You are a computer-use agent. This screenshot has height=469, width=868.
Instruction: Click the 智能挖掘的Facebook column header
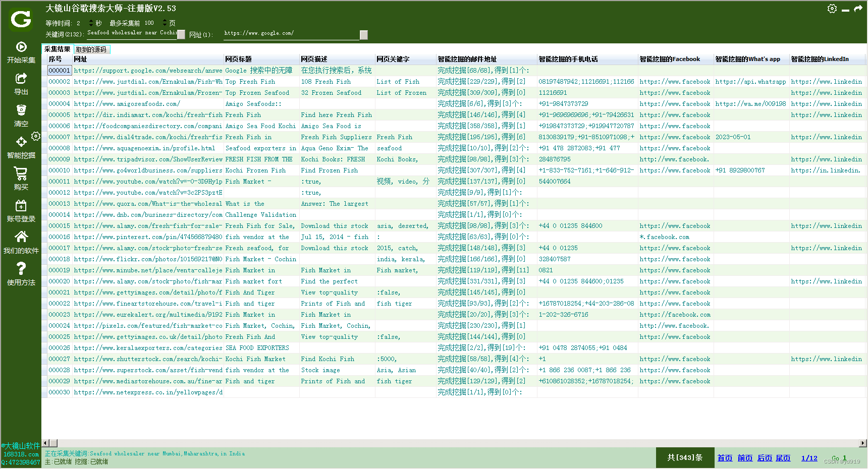coord(676,59)
